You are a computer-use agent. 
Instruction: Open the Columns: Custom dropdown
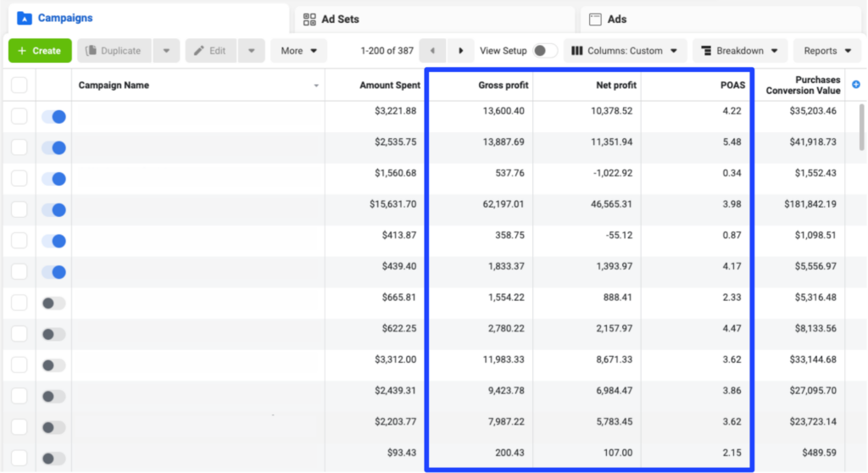pyautogui.click(x=625, y=50)
